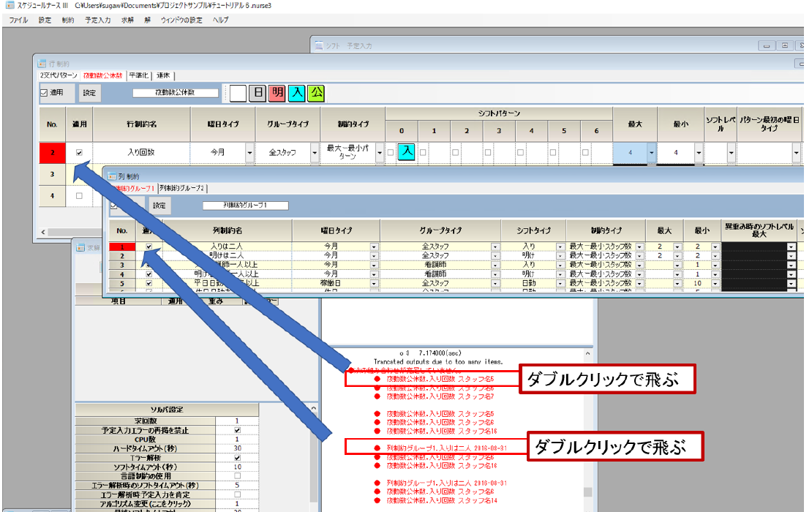Click error line 夜勤数公休数.入り回数 スタッフ名14
The height and width of the screenshot is (512, 812).
(x=441, y=500)
